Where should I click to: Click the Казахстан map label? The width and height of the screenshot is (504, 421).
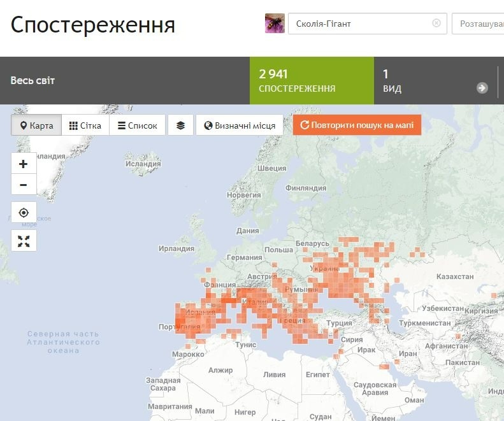click(x=455, y=276)
